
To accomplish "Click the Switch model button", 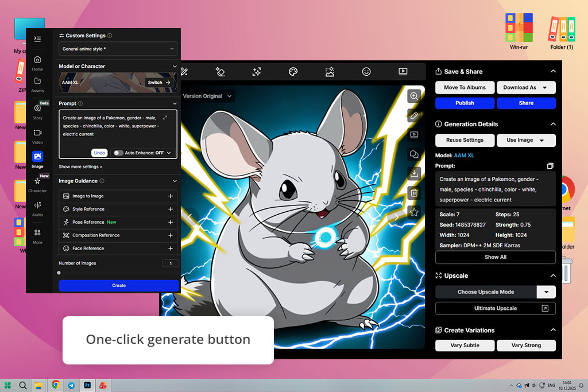I will (159, 83).
